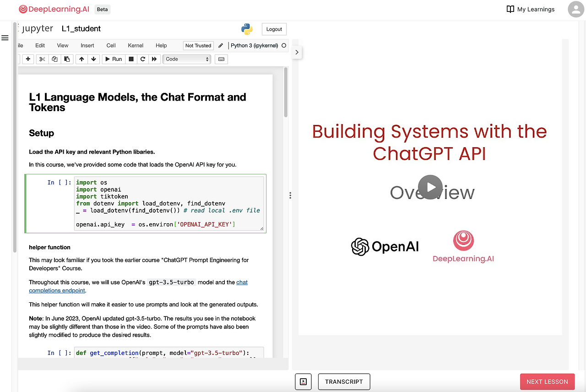Image resolution: width=586 pixels, height=392 pixels.
Task: Open the Kernel menu
Action: 136,45
